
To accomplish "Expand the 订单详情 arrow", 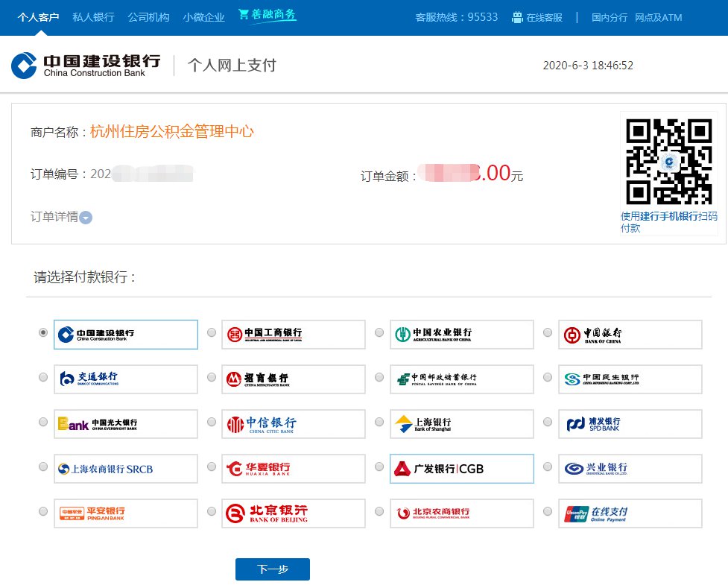I will pyautogui.click(x=86, y=218).
